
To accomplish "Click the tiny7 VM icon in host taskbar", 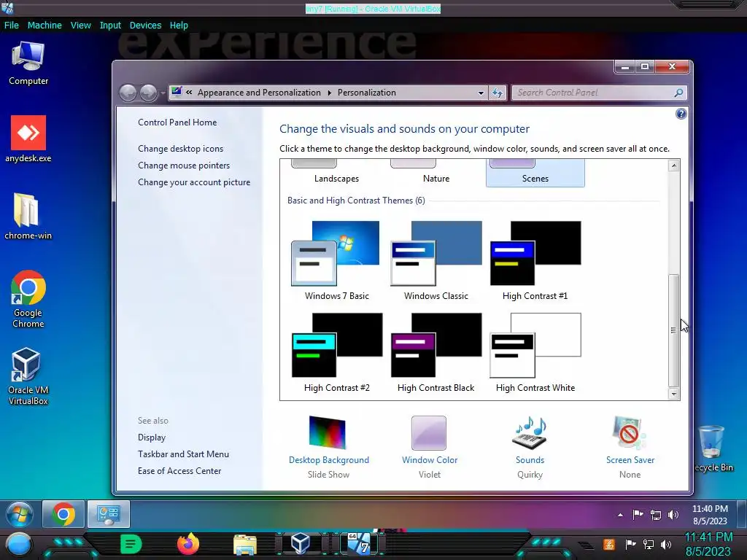I will coord(359,544).
